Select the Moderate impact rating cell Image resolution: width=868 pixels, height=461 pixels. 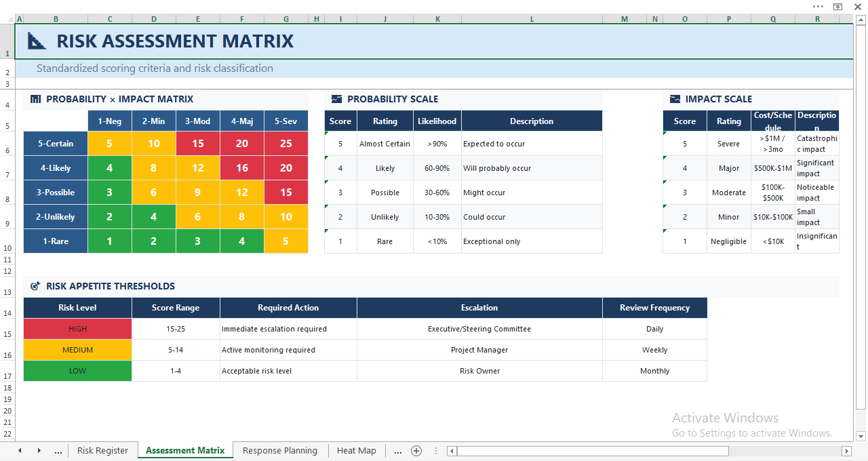[x=729, y=193]
